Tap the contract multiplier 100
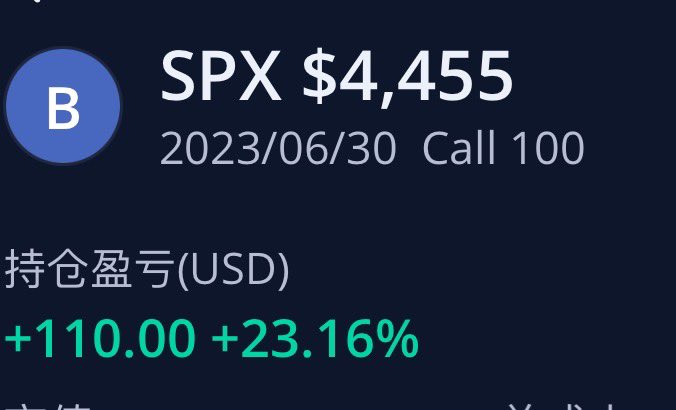676x410 pixels. point(547,149)
